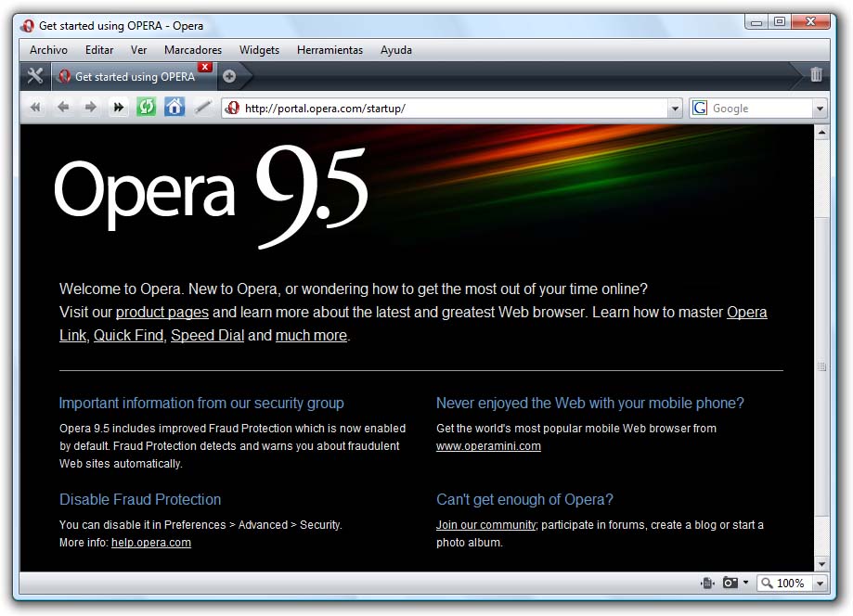Open the closed tabs trash can
853x616 pixels.
pos(816,74)
